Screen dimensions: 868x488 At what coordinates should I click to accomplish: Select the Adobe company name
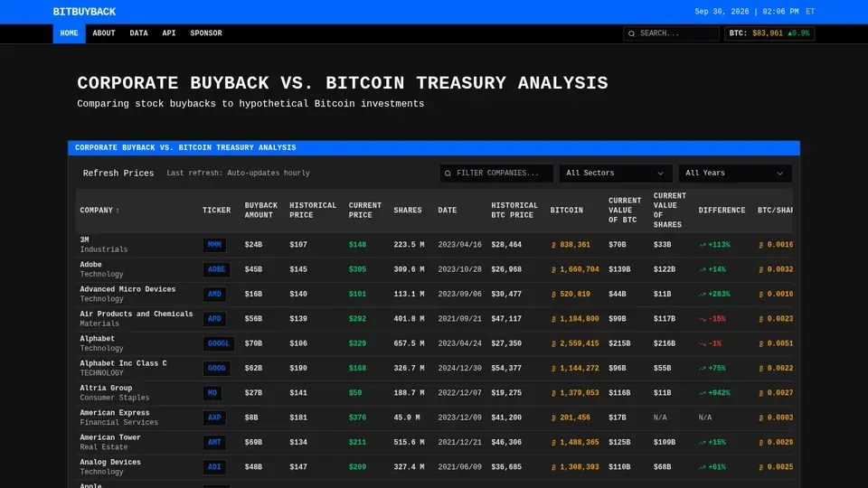coord(90,265)
